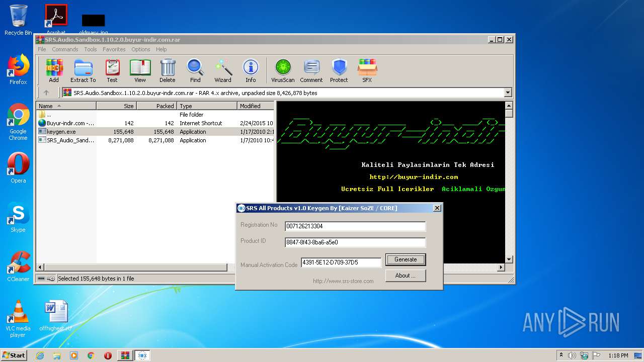Screen dimensions: 644x362
Task: Click the volume icon in system tray
Action: [x=572, y=355]
